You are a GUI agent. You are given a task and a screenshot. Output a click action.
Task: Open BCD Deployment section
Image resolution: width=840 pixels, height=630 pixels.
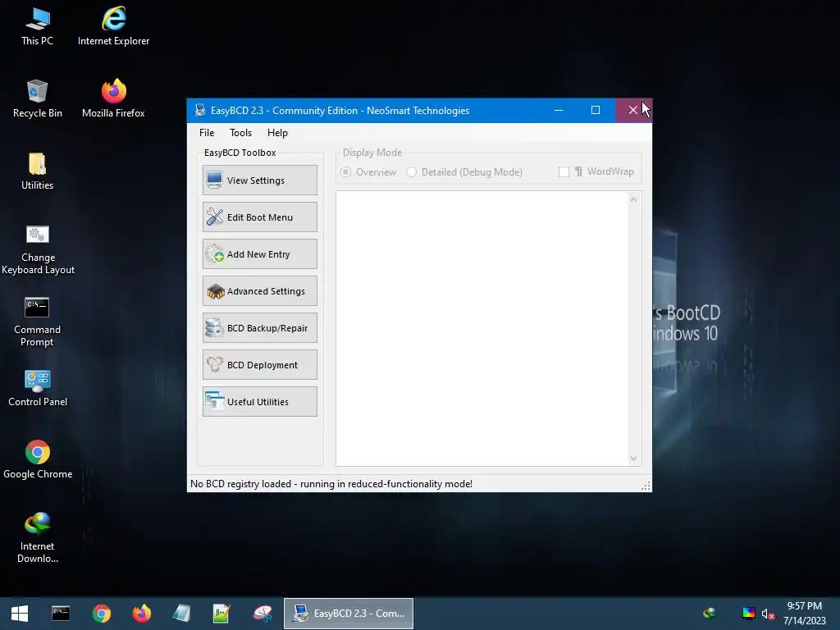(260, 365)
